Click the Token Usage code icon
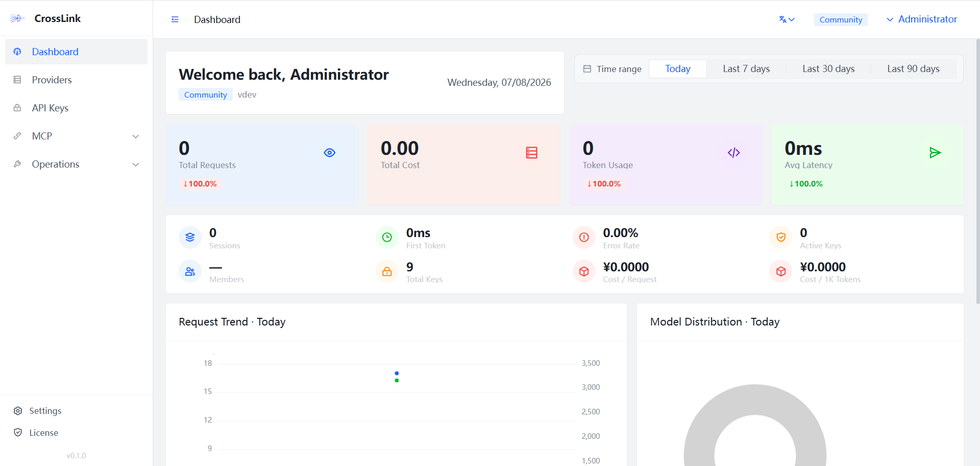980x466 pixels. (734, 153)
